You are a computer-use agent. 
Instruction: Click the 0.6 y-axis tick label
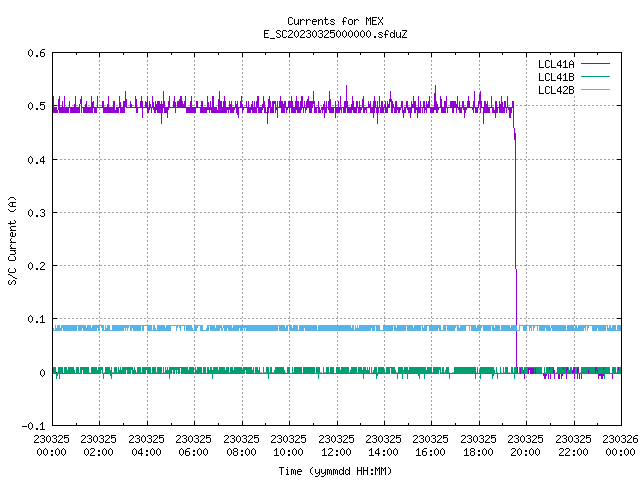click(36, 53)
